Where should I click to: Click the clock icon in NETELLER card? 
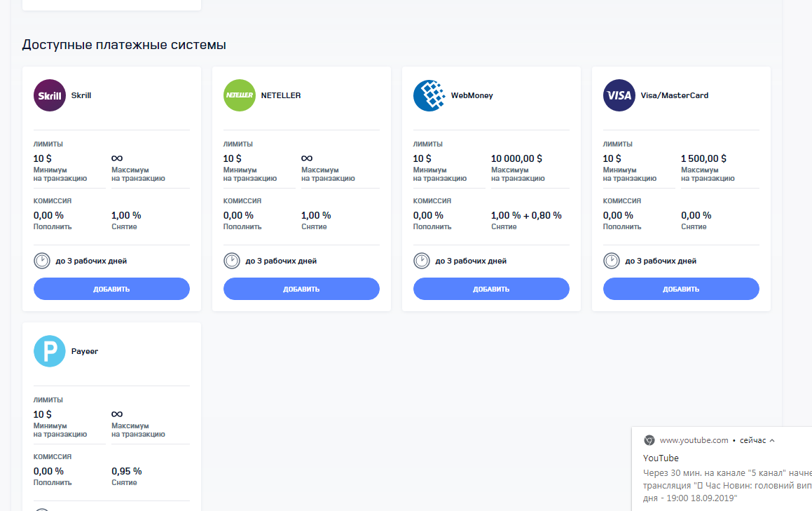[x=231, y=261]
